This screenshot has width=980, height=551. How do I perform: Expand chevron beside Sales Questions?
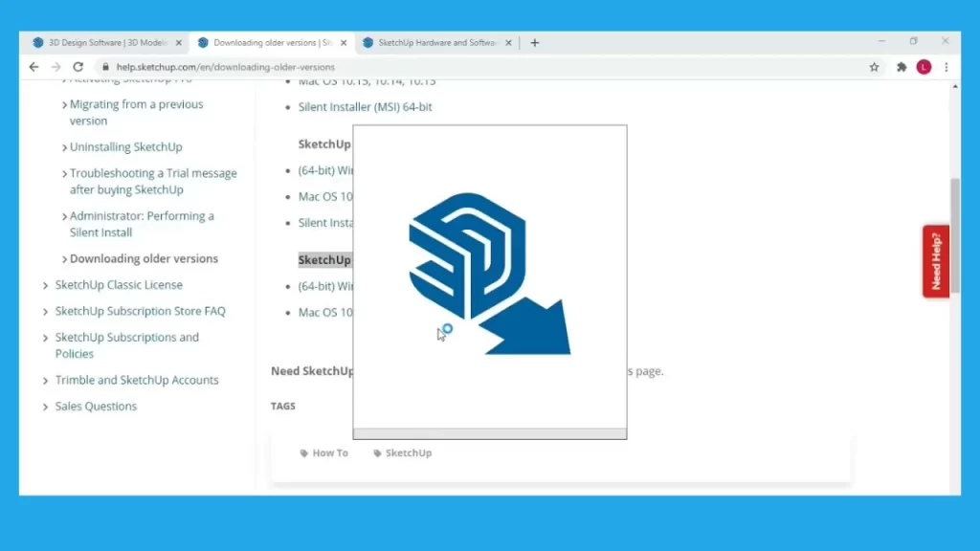point(45,407)
